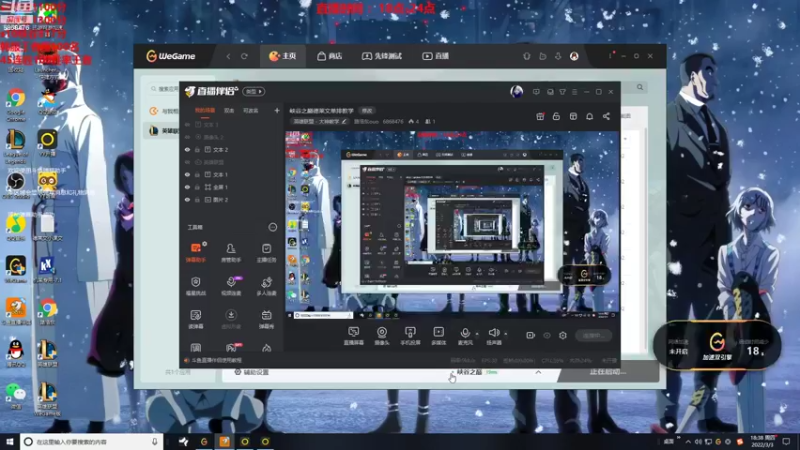The width and height of the screenshot is (800, 450).
Task: Toggle the preview eye icon near the gear
Action: click(x=547, y=336)
